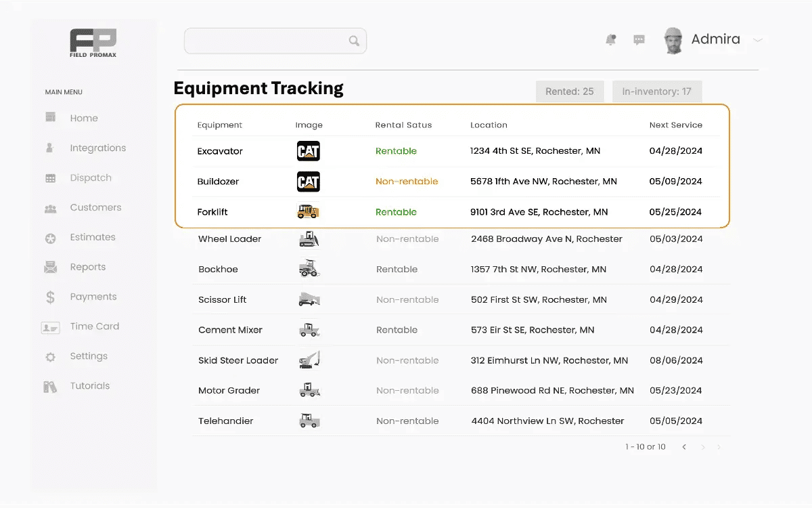The image size is (812, 508).
Task: Select Integrations from the main menu
Action: pos(98,148)
